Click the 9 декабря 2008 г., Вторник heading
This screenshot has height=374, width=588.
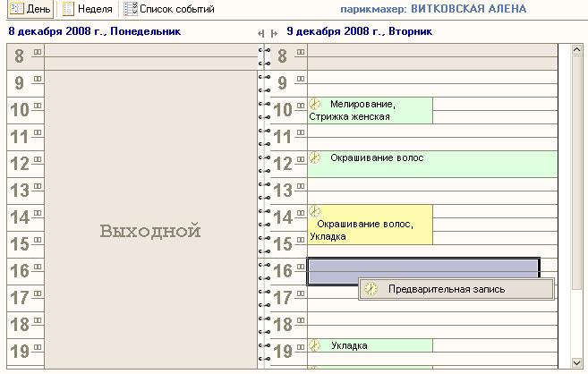pos(360,31)
